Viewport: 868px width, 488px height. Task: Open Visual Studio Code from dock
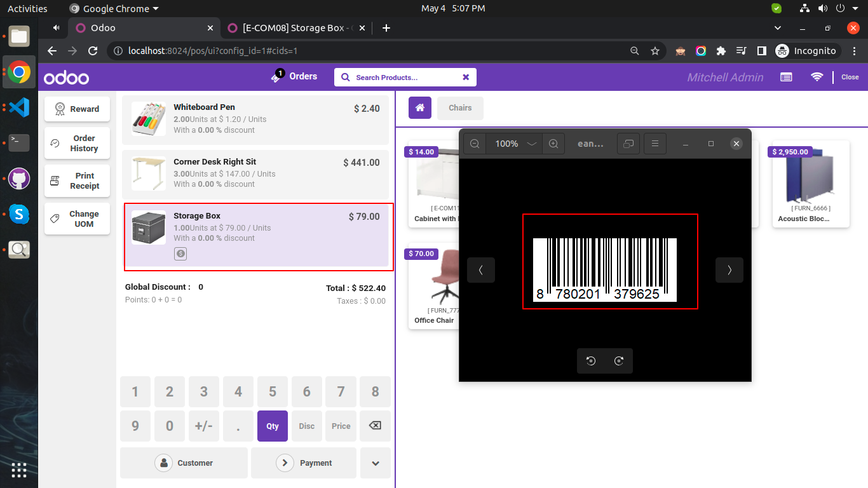pyautogui.click(x=19, y=107)
